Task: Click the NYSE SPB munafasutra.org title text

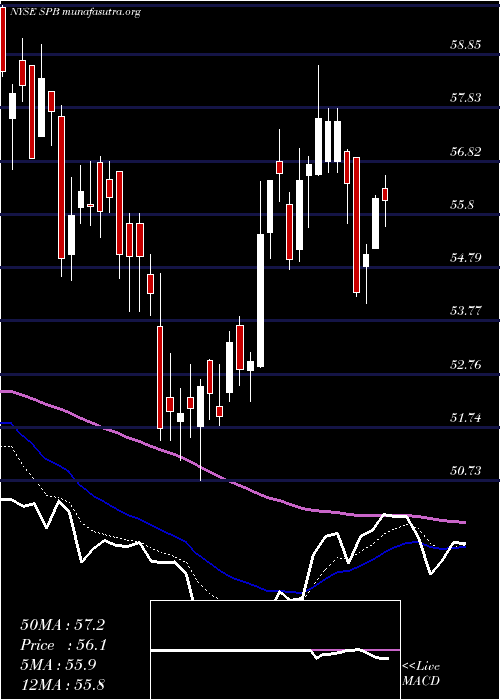Action: point(73,12)
